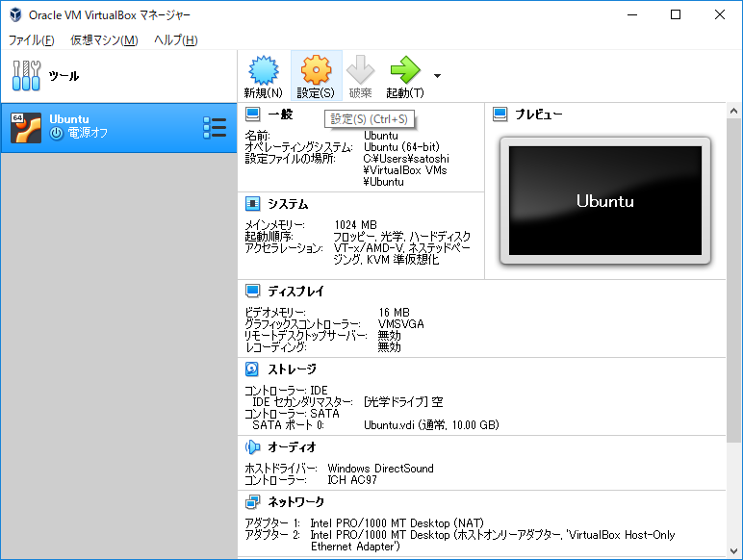Click the Windows DirectSound host driver value
This screenshot has height=560, width=743.
(x=380, y=469)
